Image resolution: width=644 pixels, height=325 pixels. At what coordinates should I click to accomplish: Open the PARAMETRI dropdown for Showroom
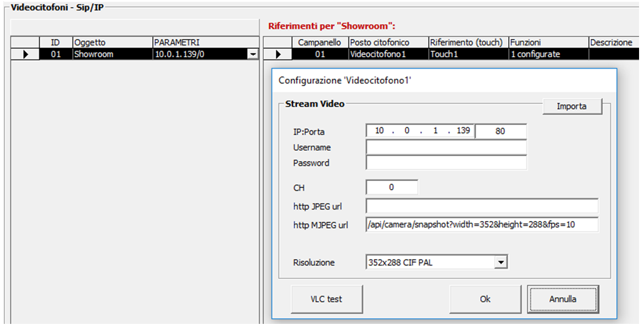click(253, 54)
